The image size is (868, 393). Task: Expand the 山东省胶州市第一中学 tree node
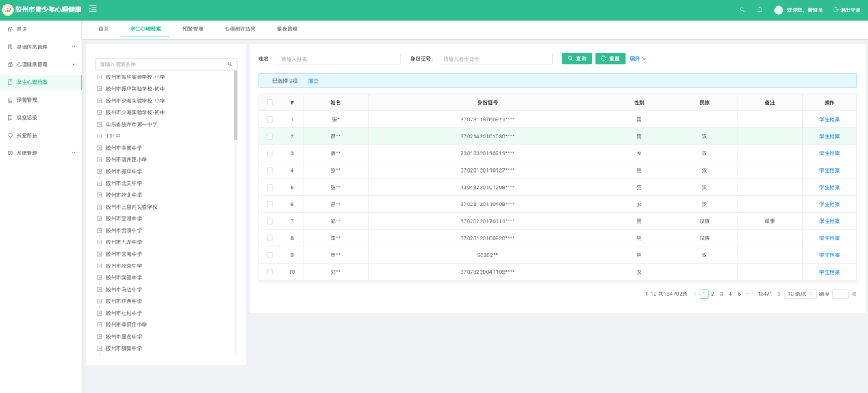[99, 125]
